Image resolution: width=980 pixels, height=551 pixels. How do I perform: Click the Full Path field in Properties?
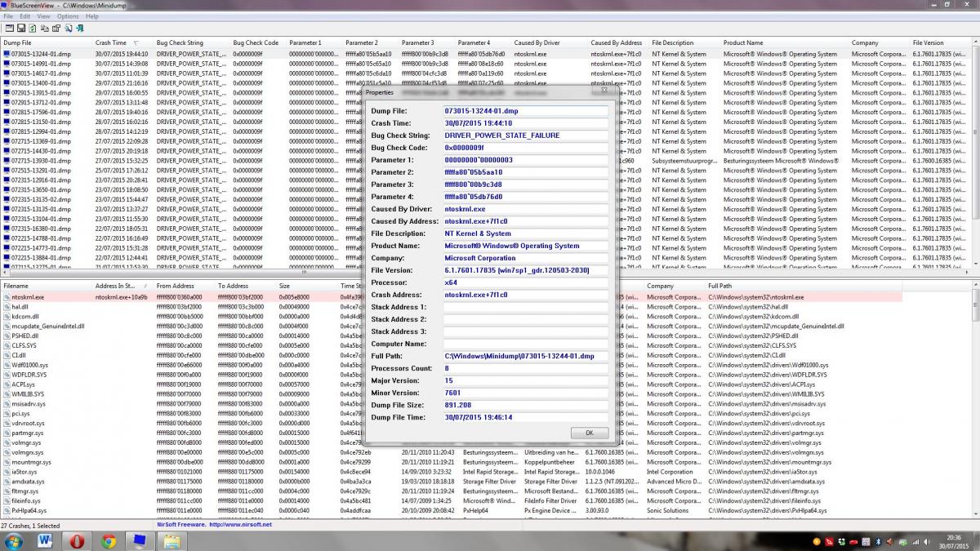point(526,356)
